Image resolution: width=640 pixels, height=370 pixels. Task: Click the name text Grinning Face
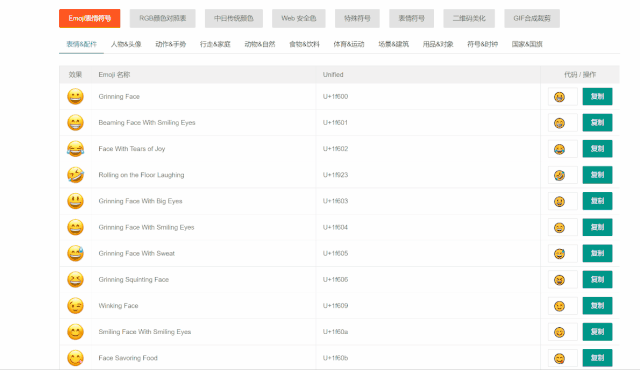[119, 97]
